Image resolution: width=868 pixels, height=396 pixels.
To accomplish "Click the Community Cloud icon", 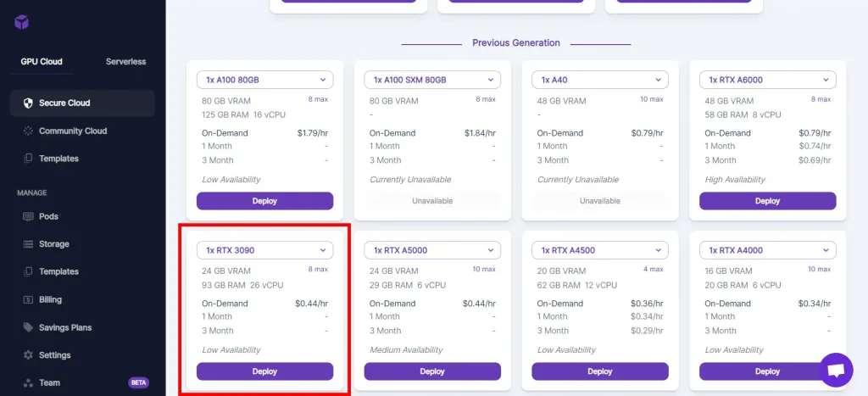I will pos(28,131).
